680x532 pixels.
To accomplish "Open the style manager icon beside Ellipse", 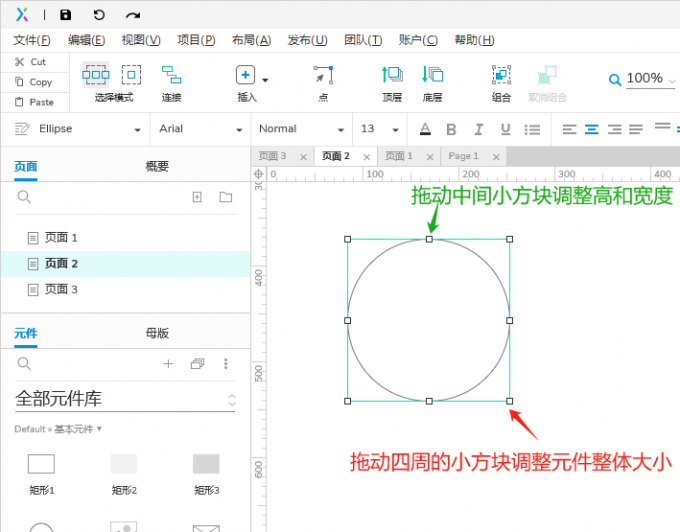I will pyautogui.click(x=22, y=129).
